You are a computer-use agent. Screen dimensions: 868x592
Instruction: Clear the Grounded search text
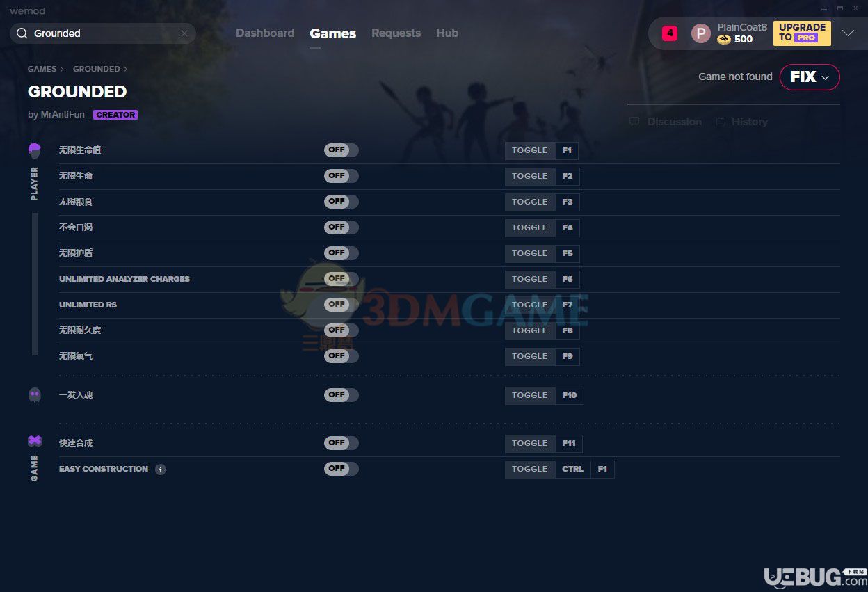pos(184,33)
